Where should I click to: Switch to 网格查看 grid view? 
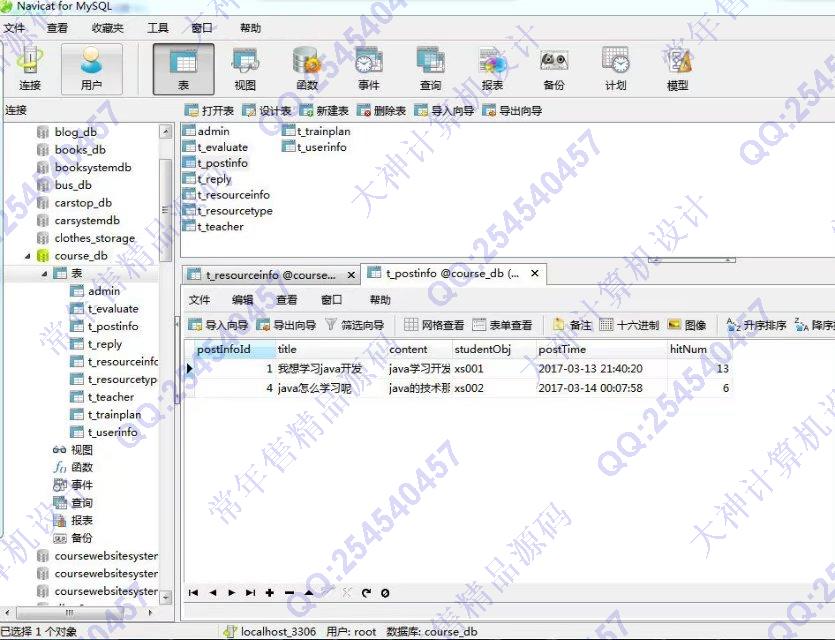click(434, 325)
